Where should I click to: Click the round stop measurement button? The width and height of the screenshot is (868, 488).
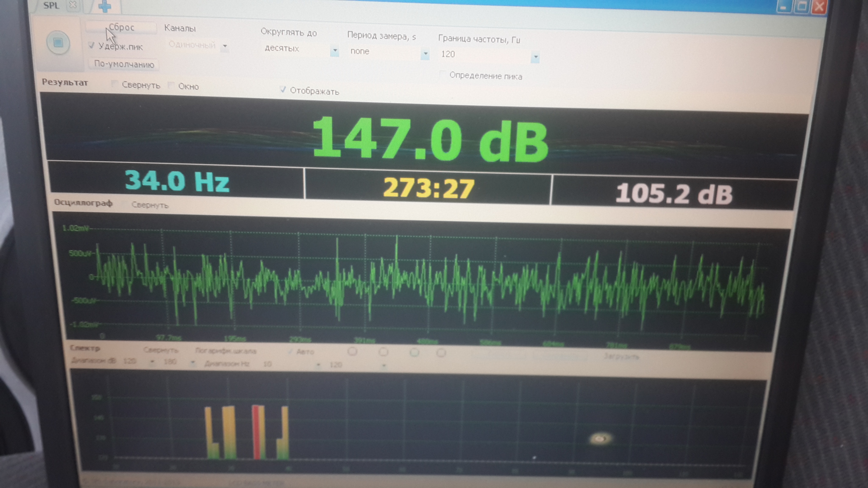pos(58,42)
